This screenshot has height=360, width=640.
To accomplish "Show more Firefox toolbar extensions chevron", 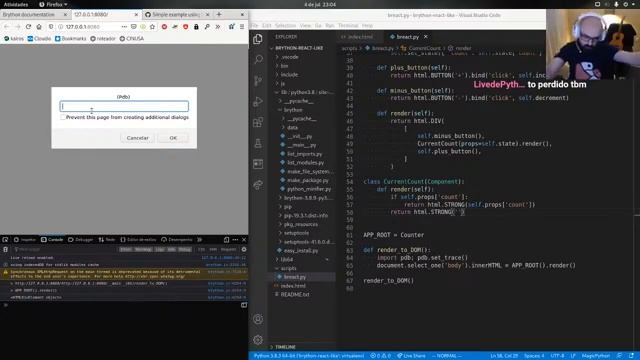I will point(218,27).
